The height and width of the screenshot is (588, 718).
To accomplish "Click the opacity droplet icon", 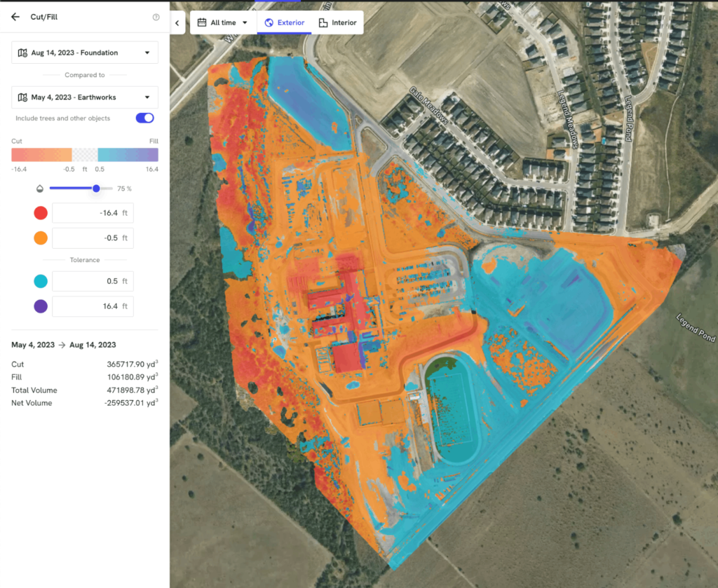I will [40, 189].
